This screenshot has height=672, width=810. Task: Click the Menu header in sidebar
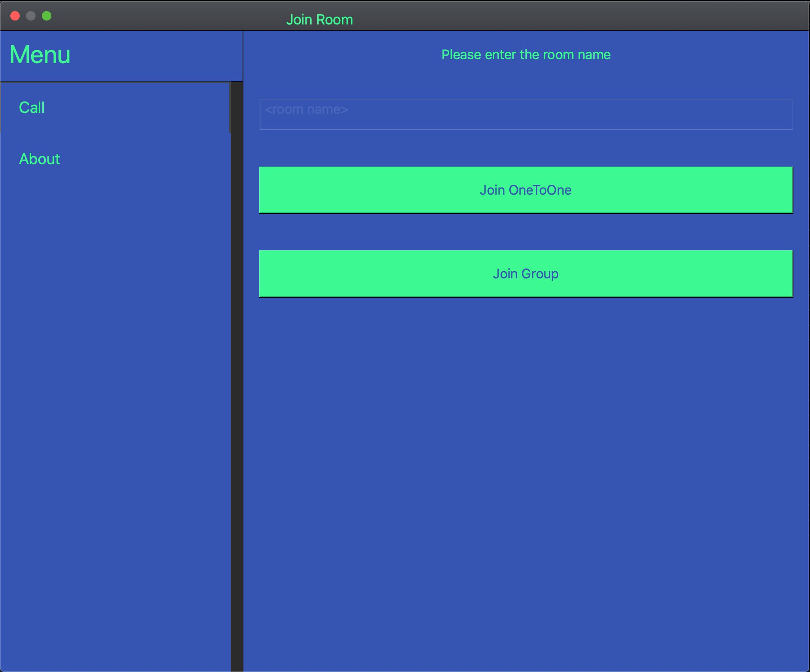pos(40,55)
